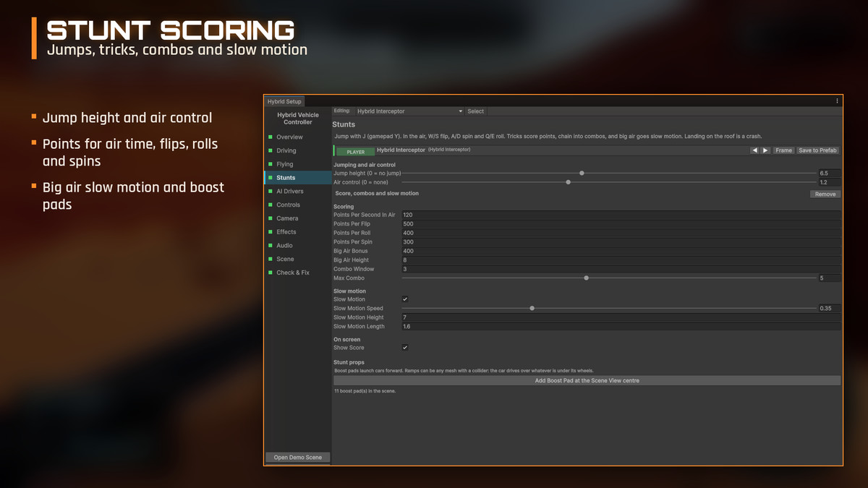Click the Big Air Bonus field

click(621, 251)
